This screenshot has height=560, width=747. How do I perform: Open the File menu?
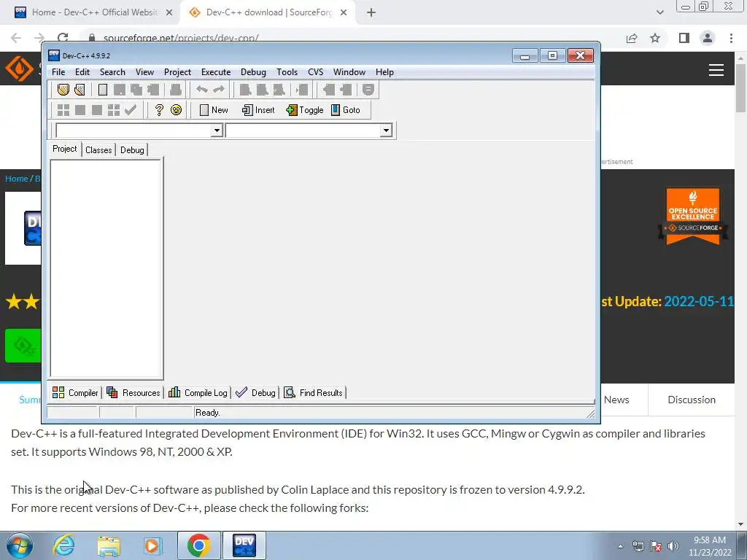click(58, 72)
